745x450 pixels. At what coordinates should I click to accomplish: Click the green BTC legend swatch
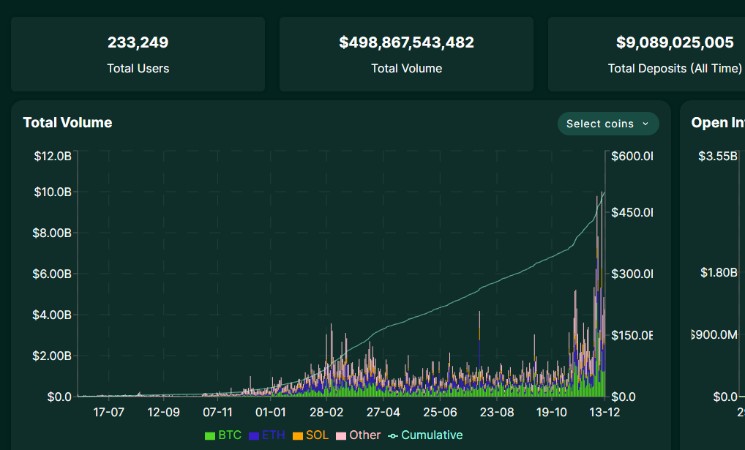210,436
